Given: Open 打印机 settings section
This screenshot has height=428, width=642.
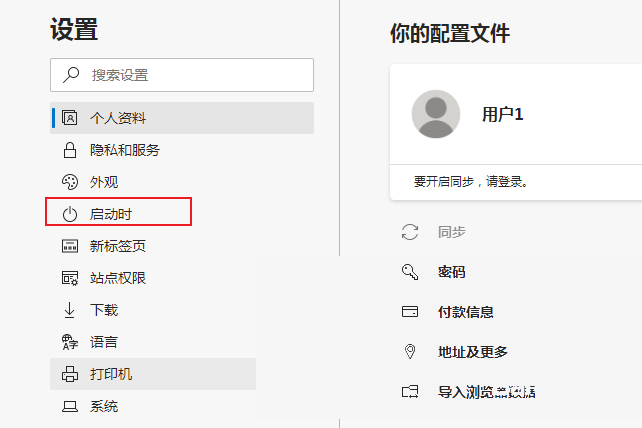Looking at the screenshot, I should [x=153, y=374].
